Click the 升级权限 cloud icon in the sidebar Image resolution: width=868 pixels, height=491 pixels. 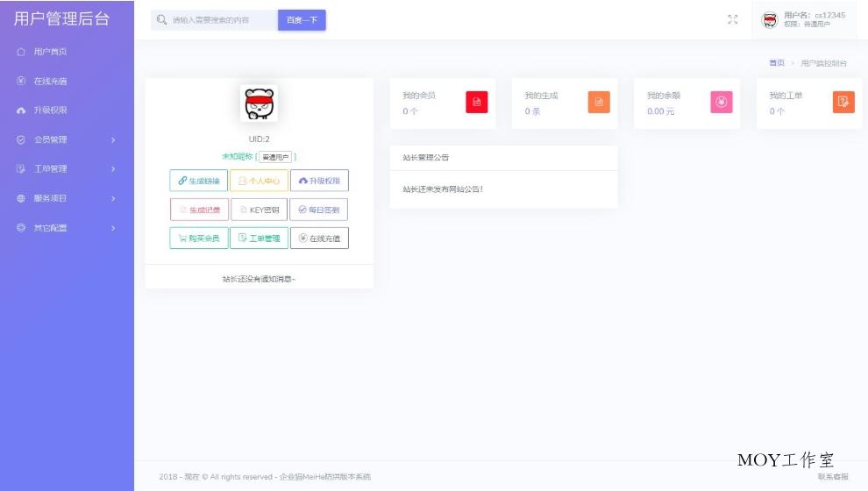click(21, 110)
